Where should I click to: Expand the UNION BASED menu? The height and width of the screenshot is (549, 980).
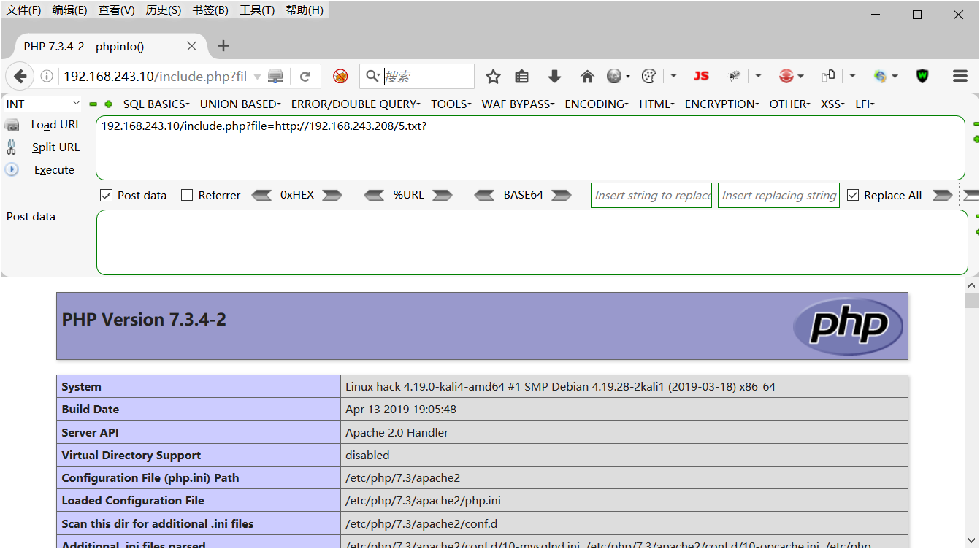click(240, 104)
